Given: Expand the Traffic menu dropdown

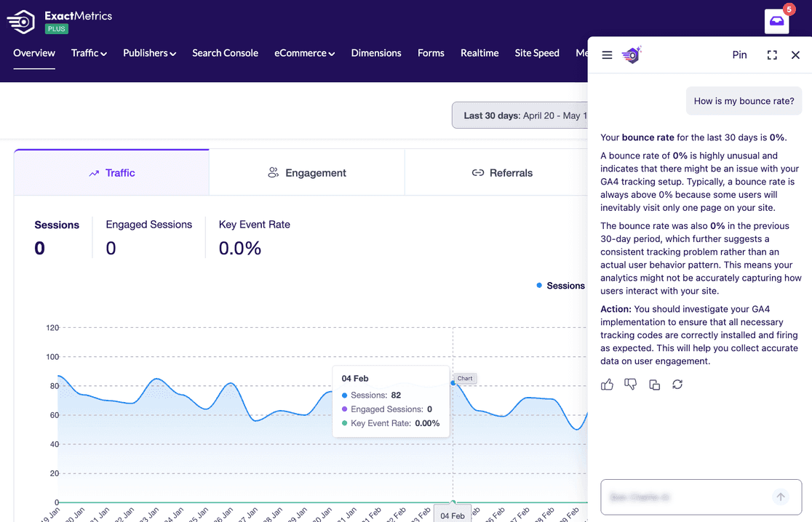Looking at the screenshot, I should (x=89, y=53).
